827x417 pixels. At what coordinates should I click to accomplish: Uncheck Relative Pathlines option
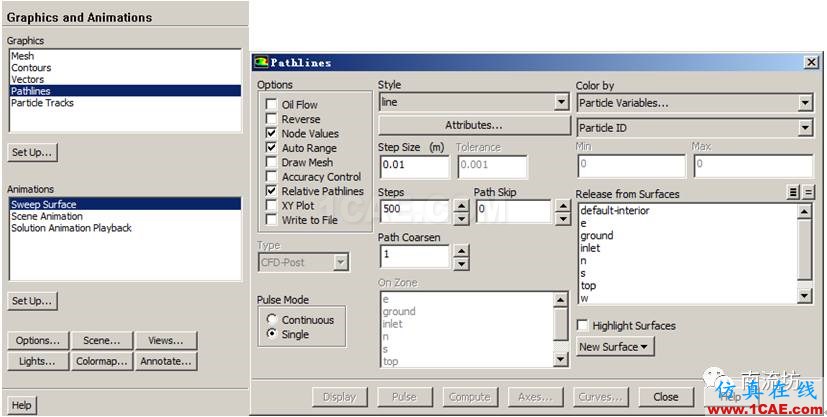click(x=271, y=191)
